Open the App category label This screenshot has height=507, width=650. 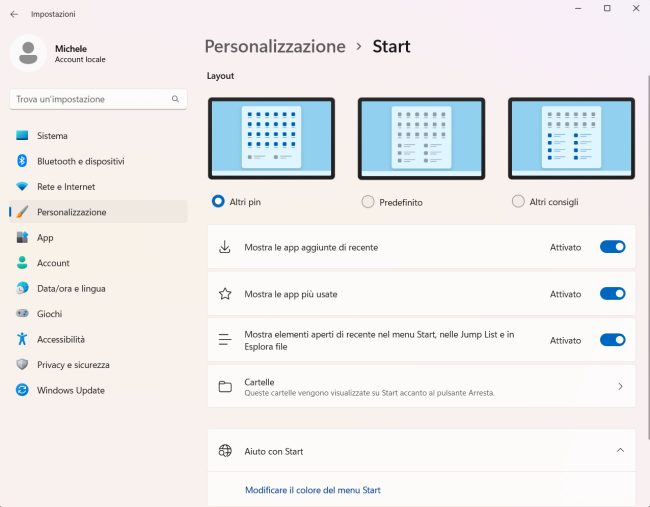tap(45, 238)
